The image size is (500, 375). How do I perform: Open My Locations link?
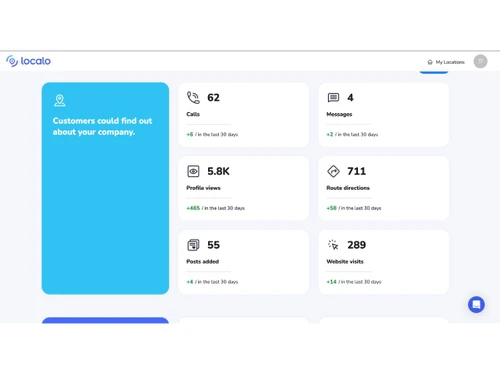[x=446, y=62]
